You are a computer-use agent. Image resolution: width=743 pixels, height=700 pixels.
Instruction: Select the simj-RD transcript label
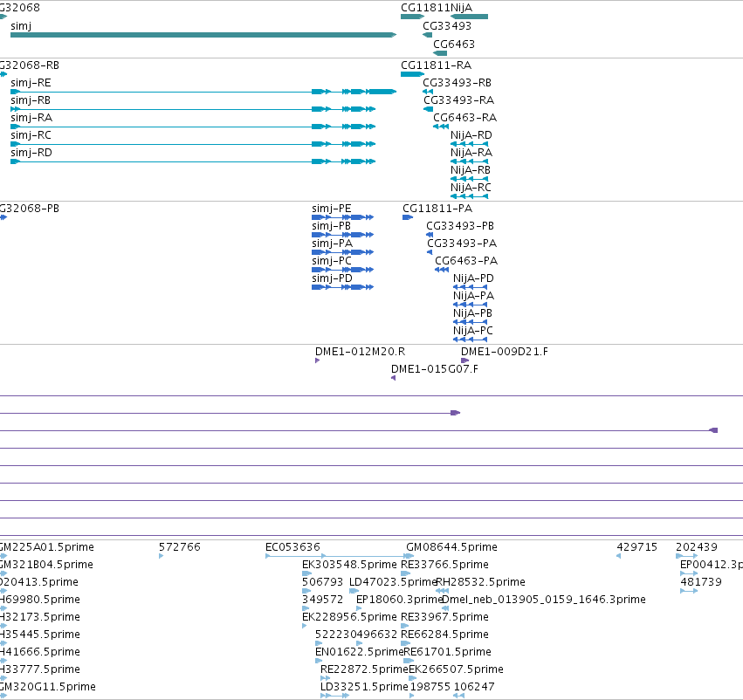coord(31,153)
